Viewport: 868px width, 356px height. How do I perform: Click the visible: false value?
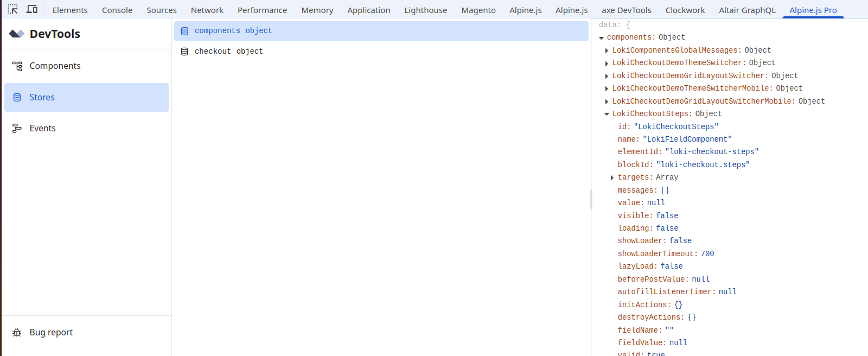(667, 216)
